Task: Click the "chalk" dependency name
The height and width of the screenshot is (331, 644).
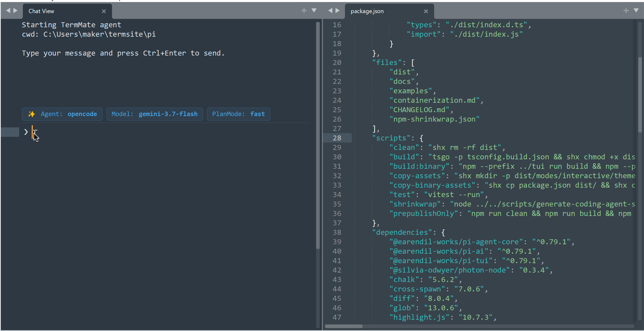Action: point(404,279)
